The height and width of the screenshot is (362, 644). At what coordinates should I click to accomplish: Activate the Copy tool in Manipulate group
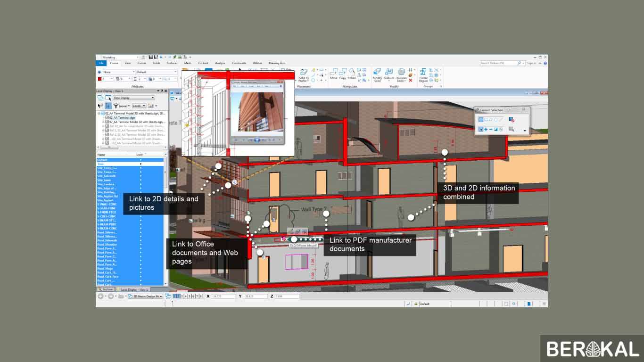343,74
